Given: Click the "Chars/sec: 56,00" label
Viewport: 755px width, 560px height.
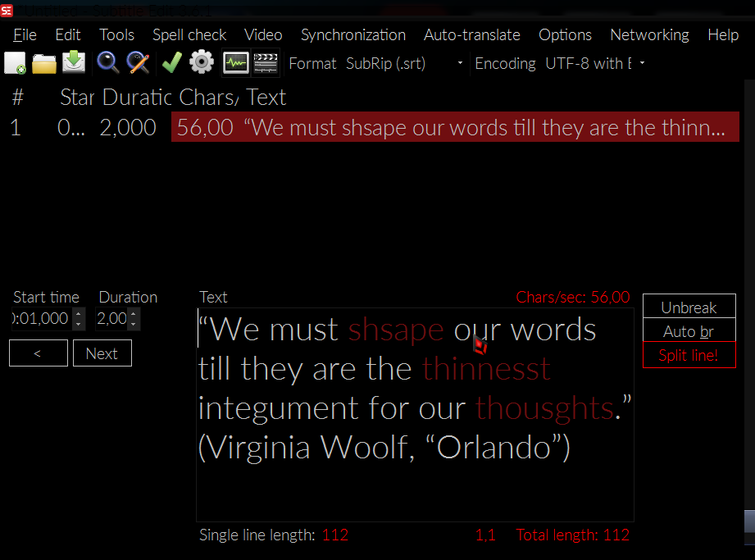Looking at the screenshot, I should click(572, 297).
